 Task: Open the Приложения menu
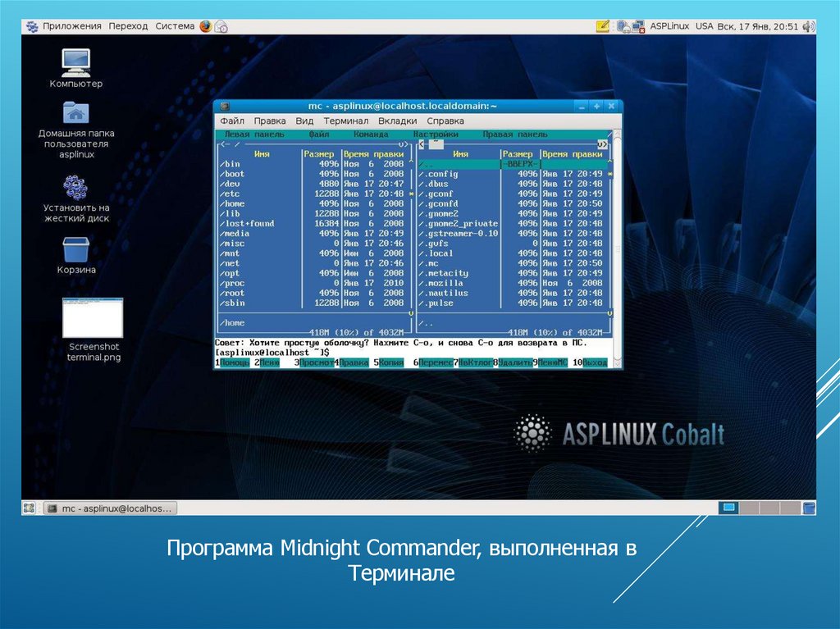point(72,25)
